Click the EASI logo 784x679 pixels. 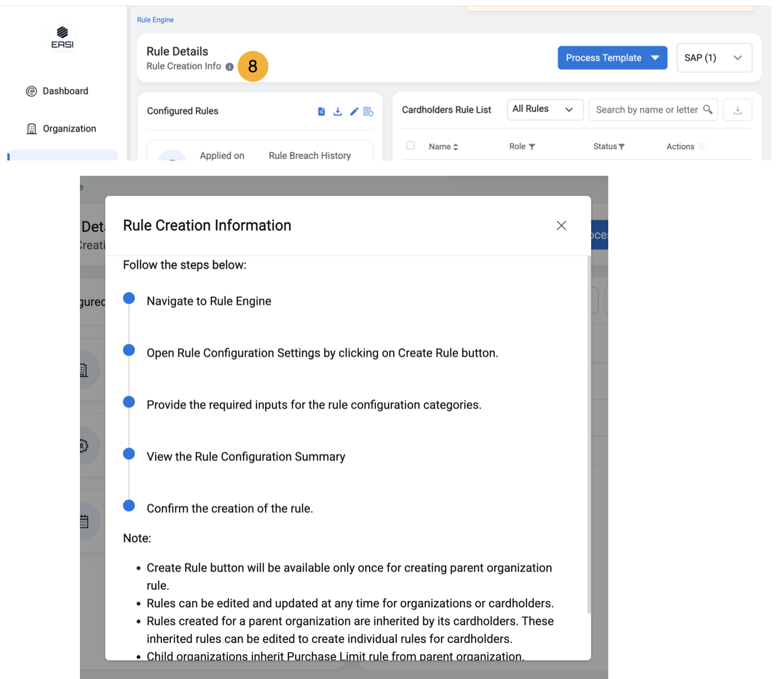[x=62, y=37]
